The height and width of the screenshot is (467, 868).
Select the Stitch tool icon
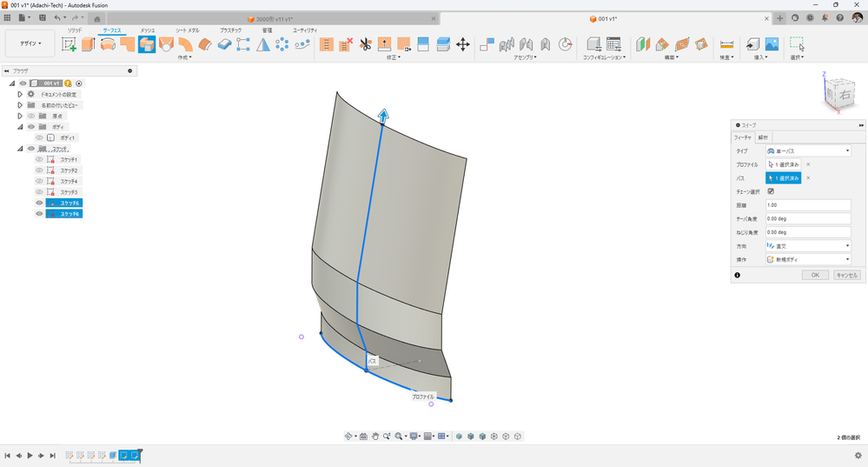pyautogui.click(x=327, y=44)
